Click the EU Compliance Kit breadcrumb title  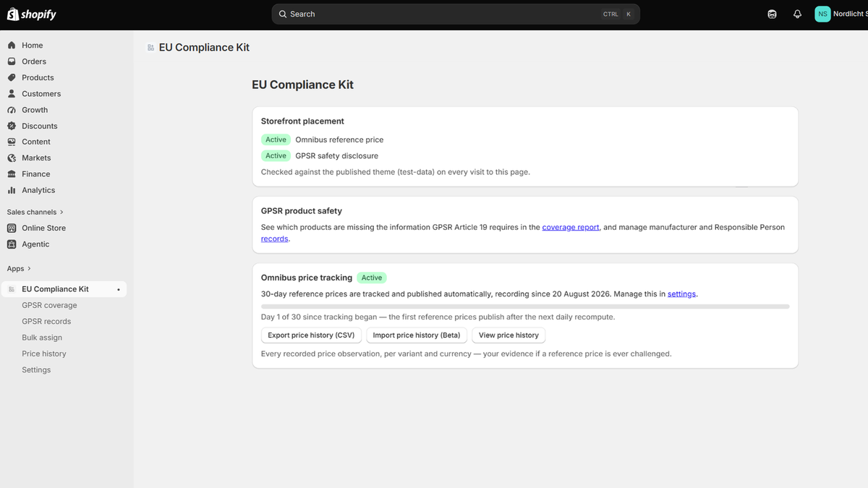coord(204,48)
